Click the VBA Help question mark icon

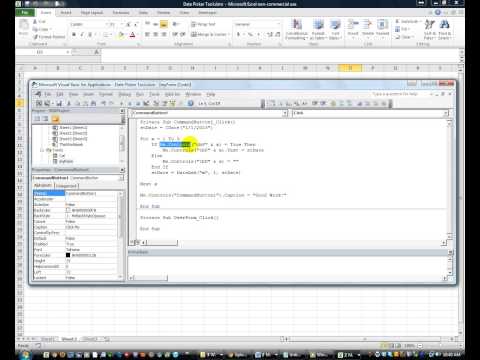click(x=191, y=103)
